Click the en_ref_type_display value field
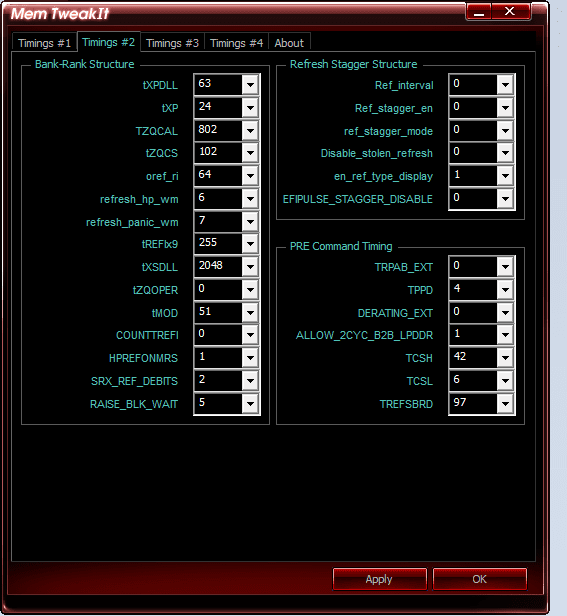Viewport: 567px width, 616px height. click(473, 175)
